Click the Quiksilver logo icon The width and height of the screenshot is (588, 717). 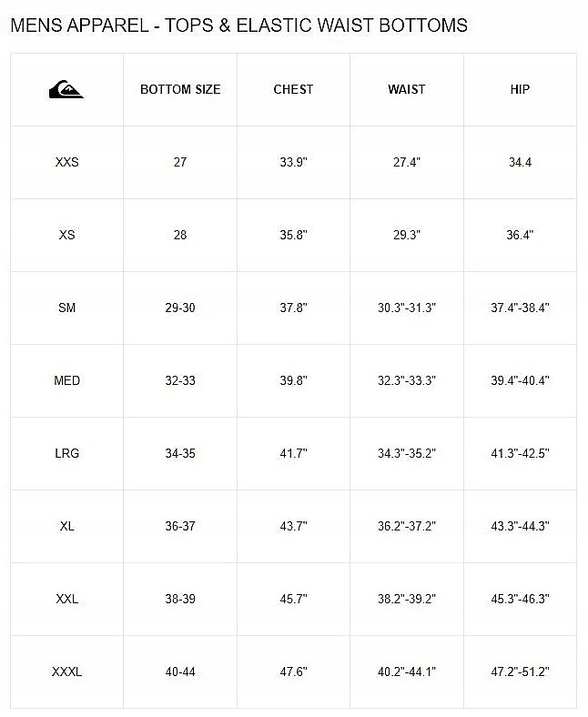(66, 89)
